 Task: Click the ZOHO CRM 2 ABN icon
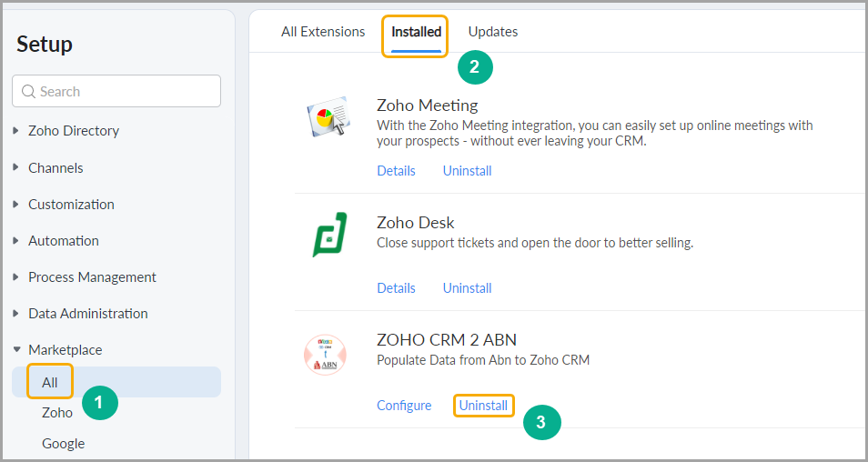point(325,355)
